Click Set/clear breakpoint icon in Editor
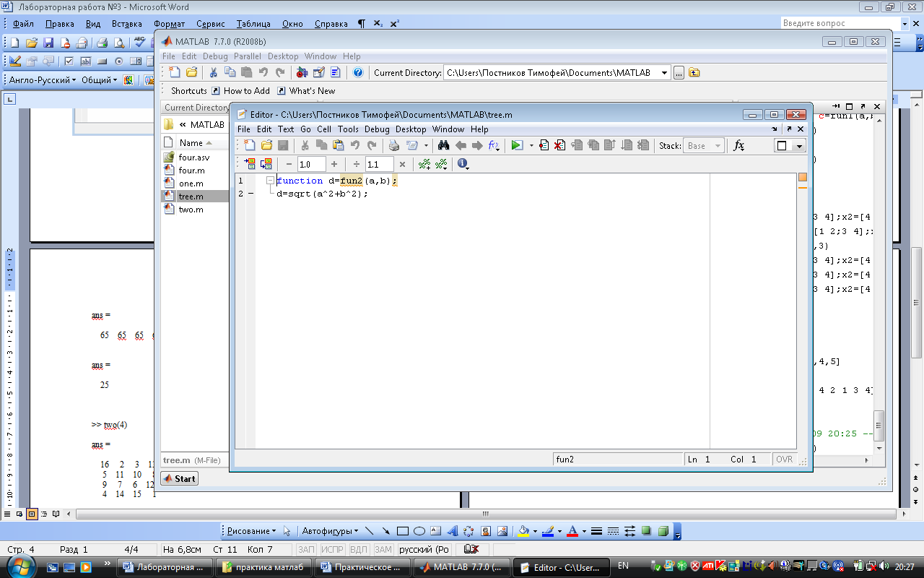Screen dimensions: 924x578 point(544,145)
